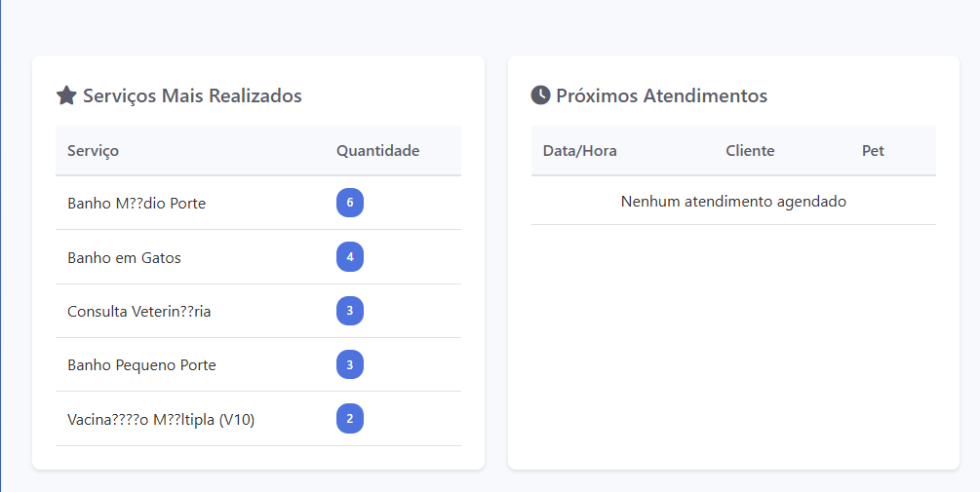Viewport: 980px width, 492px height.
Task: Click the Consulta Veterinária quantity badge
Action: pos(350,311)
